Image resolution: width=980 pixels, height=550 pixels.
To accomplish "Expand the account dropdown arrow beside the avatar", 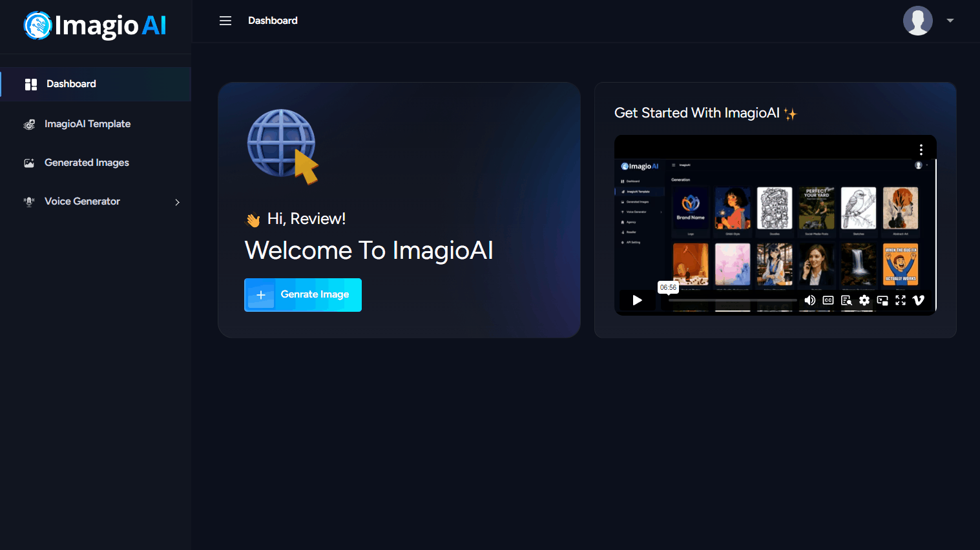I will pyautogui.click(x=950, y=21).
